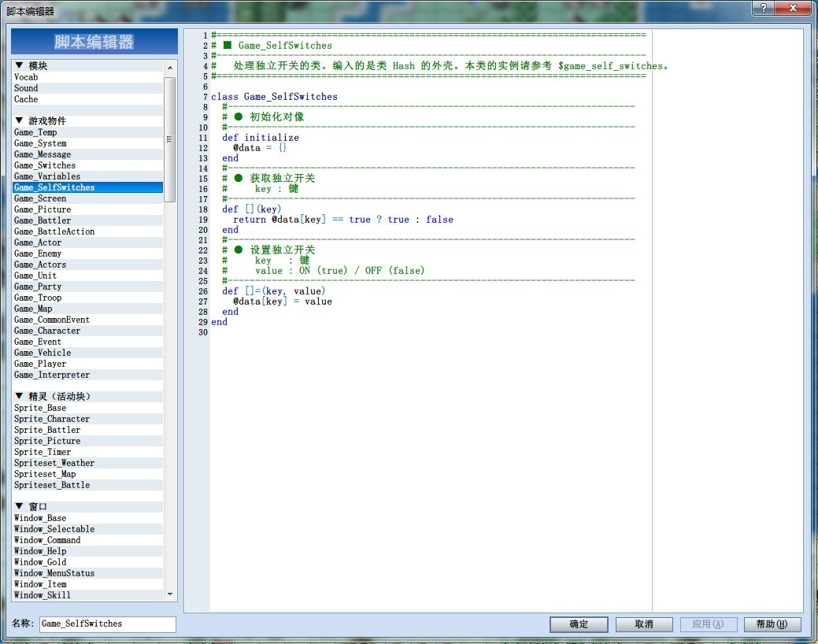
Task: Open the Game_Temp script
Action: (87, 132)
